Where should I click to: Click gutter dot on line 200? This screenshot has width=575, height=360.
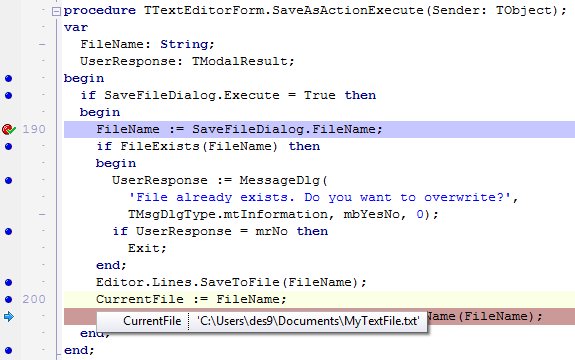(x=8, y=299)
